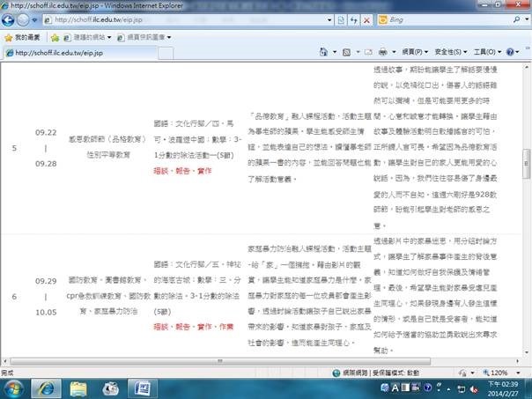Click the RSS feeds icon
This screenshot has width=532, height=399.
(x=346, y=54)
